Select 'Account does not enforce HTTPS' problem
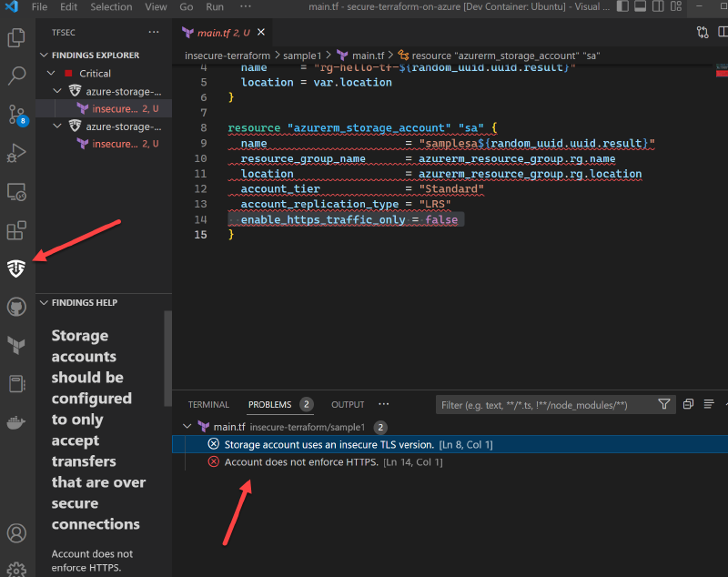 point(301,462)
